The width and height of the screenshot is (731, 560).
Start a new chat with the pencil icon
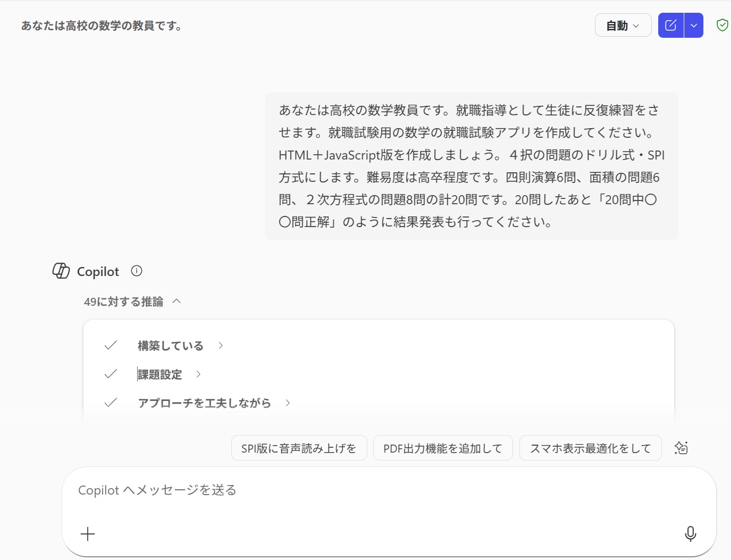[x=670, y=25]
